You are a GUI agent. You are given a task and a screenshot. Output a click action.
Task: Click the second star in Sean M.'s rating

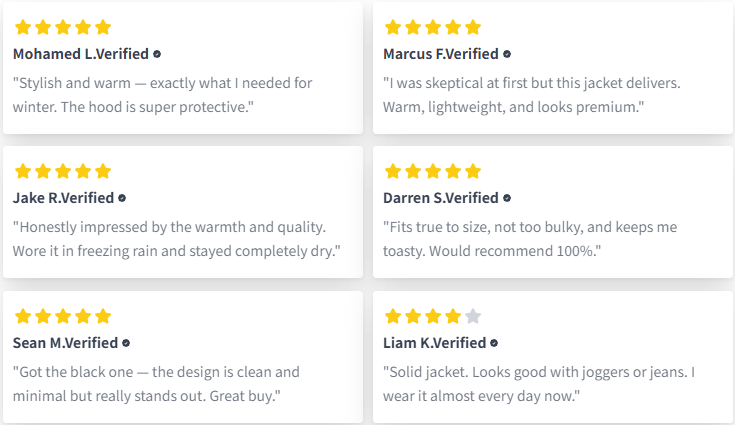pos(43,316)
